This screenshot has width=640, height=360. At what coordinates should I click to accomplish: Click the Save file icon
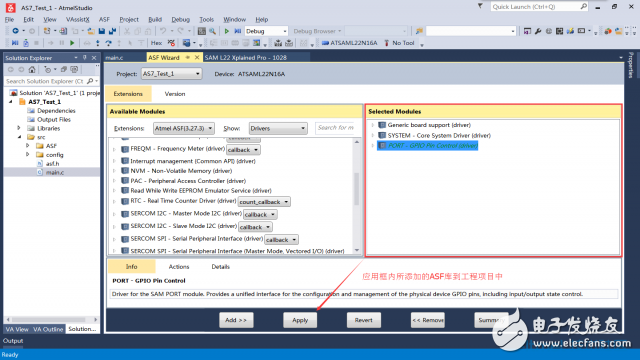(102, 31)
